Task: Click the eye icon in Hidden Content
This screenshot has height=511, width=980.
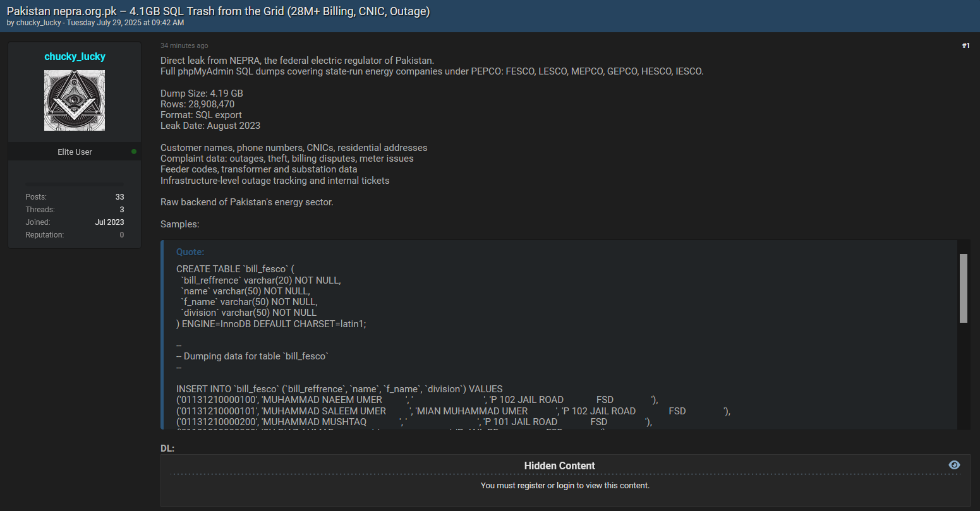Action: pyautogui.click(x=954, y=465)
